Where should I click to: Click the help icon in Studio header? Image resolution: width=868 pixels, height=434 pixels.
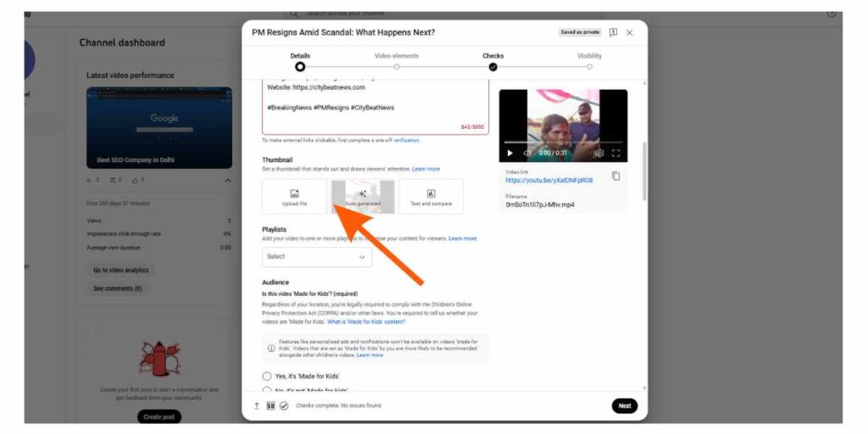point(832,14)
